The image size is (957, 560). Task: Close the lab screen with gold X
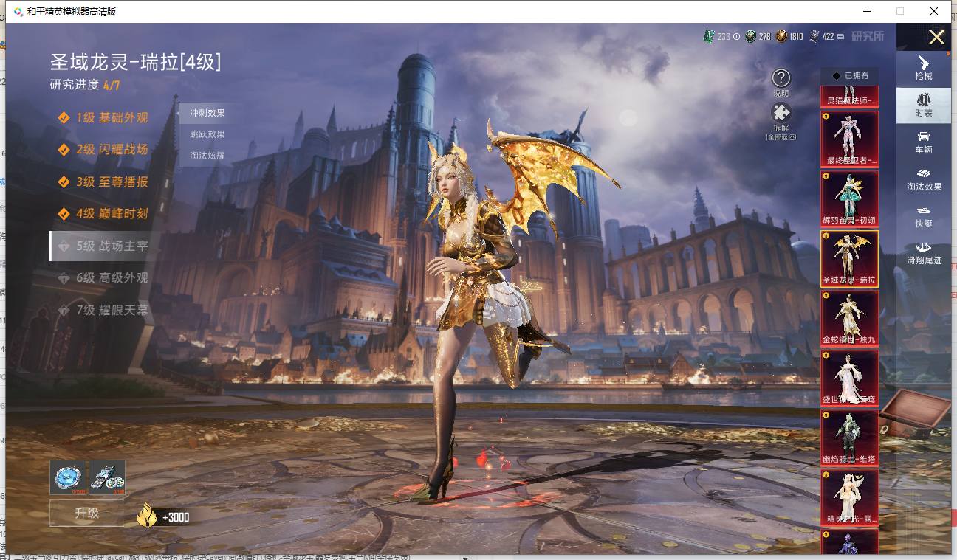[x=936, y=38]
